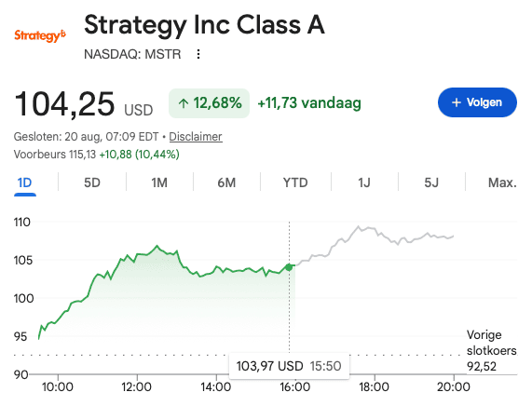Click the green 12,68% change badge
Viewport: 532px width, 406px height.
209,103
